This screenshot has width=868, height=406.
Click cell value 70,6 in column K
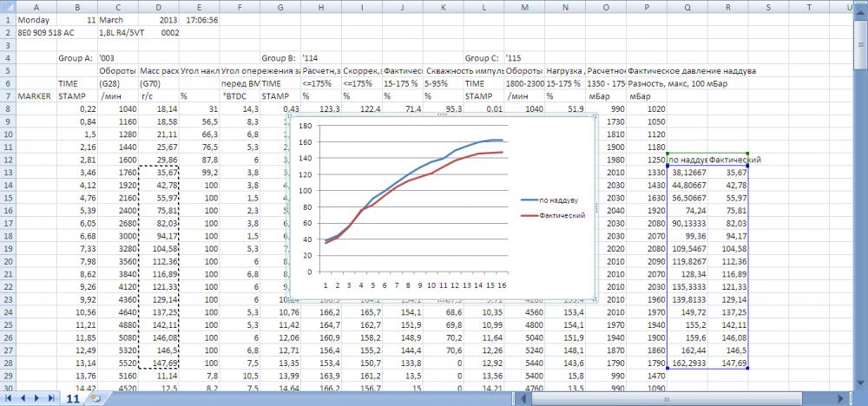(x=444, y=350)
